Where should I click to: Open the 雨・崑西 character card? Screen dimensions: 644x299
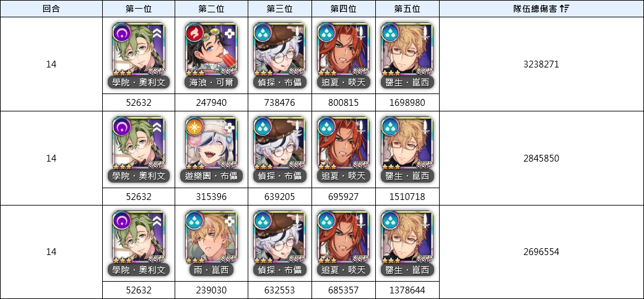[212, 243]
